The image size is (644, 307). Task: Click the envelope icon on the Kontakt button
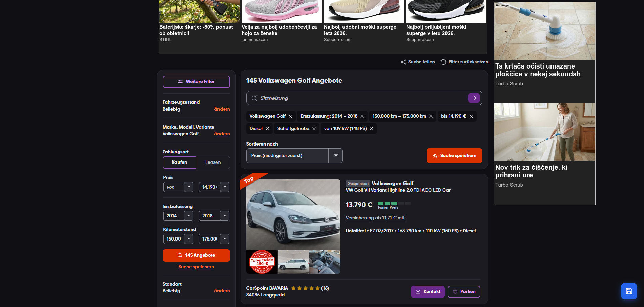417,291
